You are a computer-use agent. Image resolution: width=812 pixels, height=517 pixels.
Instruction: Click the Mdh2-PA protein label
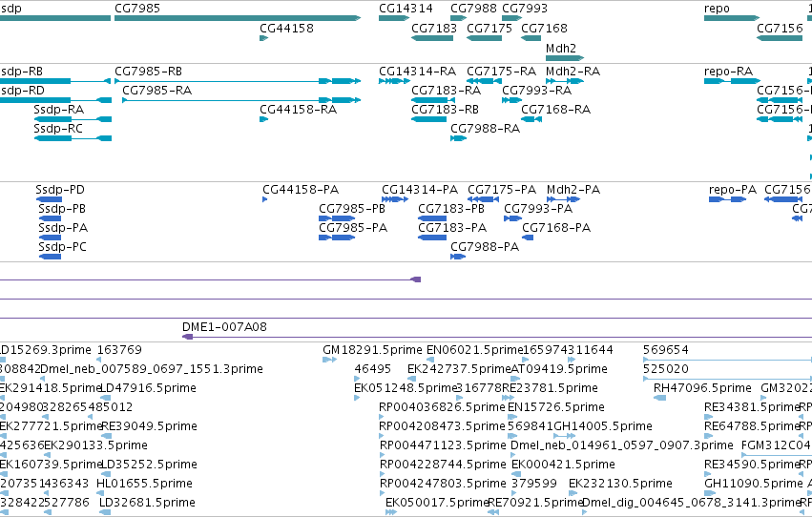(x=573, y=190)
